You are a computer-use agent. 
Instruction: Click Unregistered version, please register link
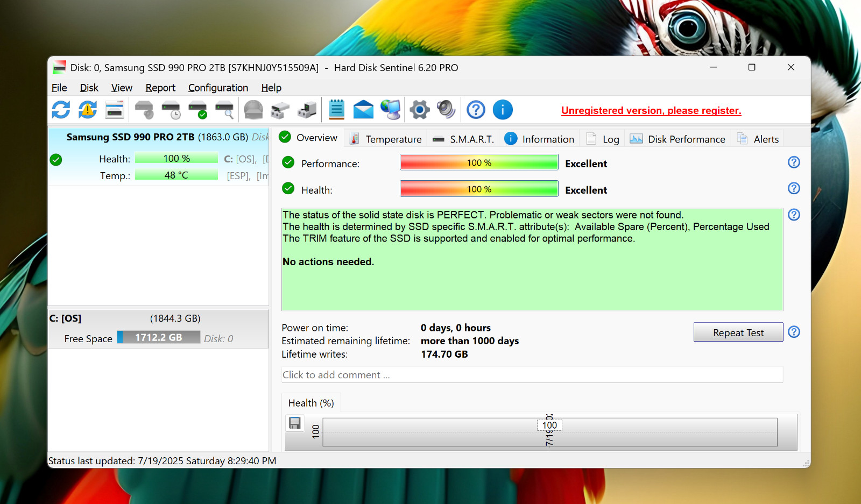[x=651, y=110]
